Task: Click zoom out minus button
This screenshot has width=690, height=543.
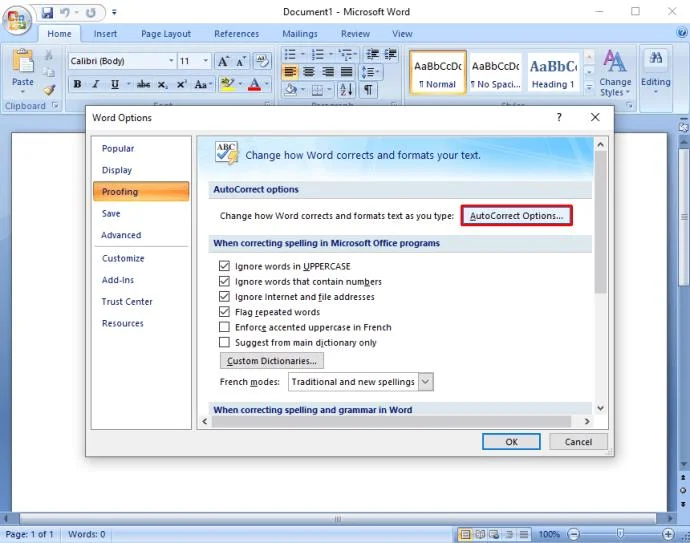Action: click(x=573, y=534)
